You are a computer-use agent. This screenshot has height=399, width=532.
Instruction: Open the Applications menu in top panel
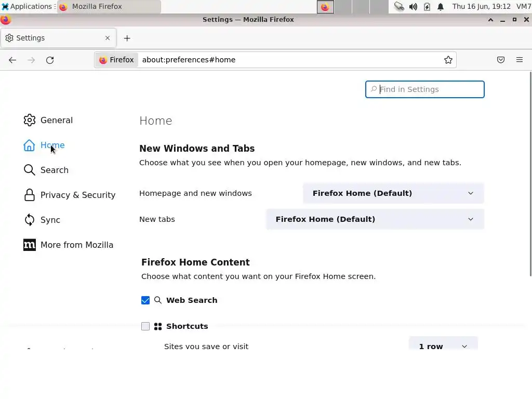coord(28,6)
